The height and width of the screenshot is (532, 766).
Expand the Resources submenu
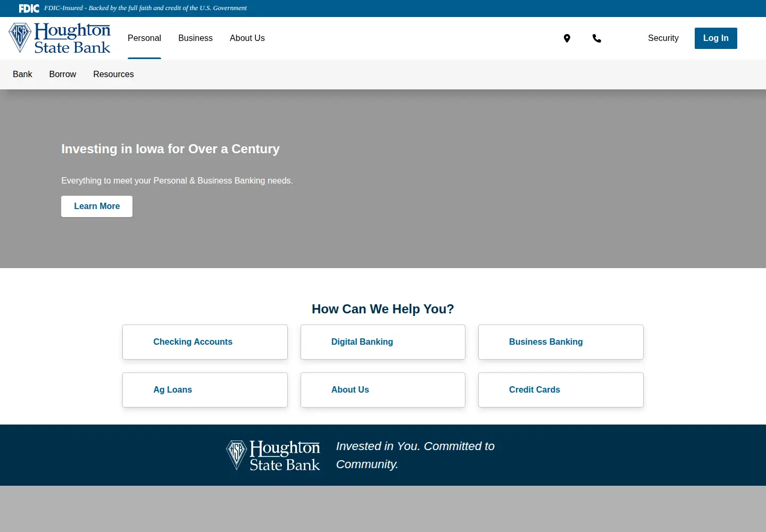(x=113, y=74)
